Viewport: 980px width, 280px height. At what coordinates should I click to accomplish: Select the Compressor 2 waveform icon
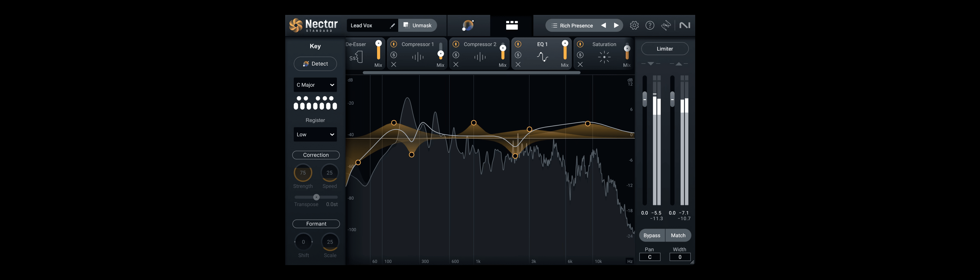tap(480, 57)
